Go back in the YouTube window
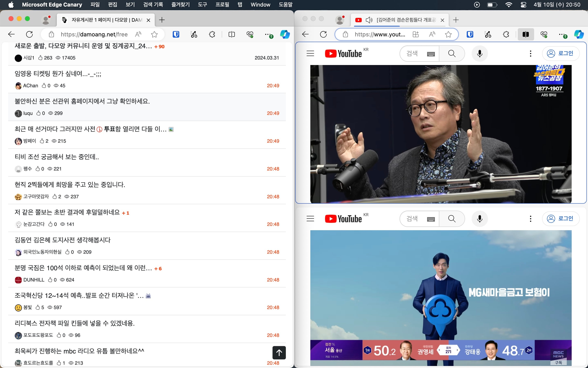The height and width of the screenshot is (368, 588). pos(305,34)
